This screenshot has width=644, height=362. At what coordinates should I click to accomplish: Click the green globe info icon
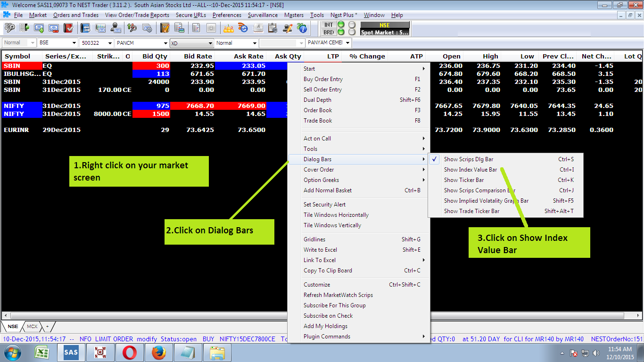point(302,28)
